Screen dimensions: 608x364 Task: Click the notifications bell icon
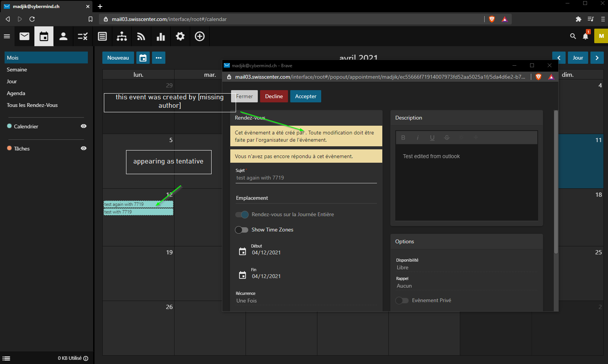point(585,36)
